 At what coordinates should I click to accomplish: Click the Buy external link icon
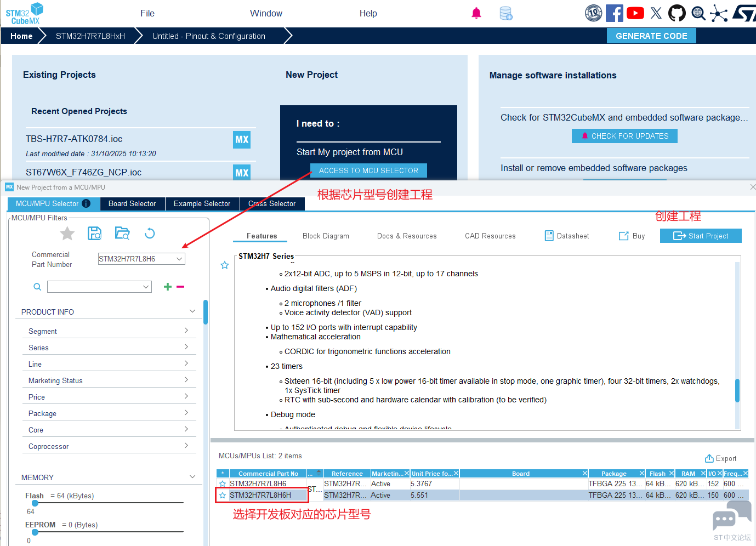pos(624,236)
